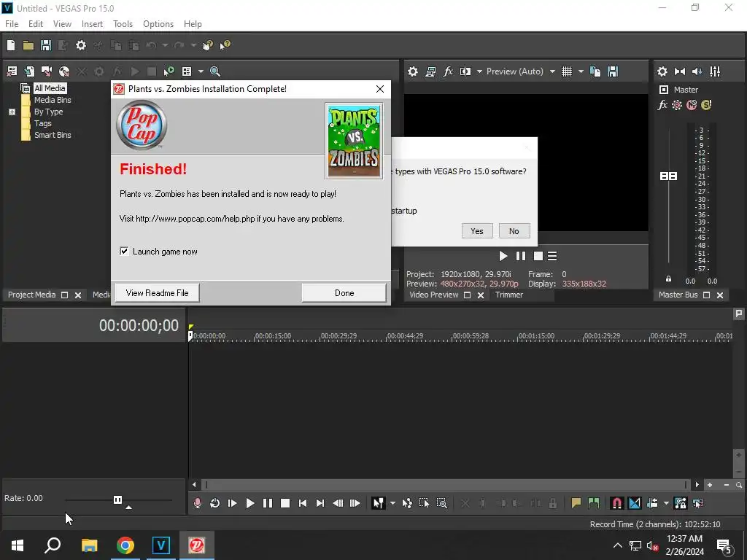The width and height of the screenshot is (747, 560).
Task: Expand the Normal Edit Tool dropdown arrow
Action: (x=392, y=503)
